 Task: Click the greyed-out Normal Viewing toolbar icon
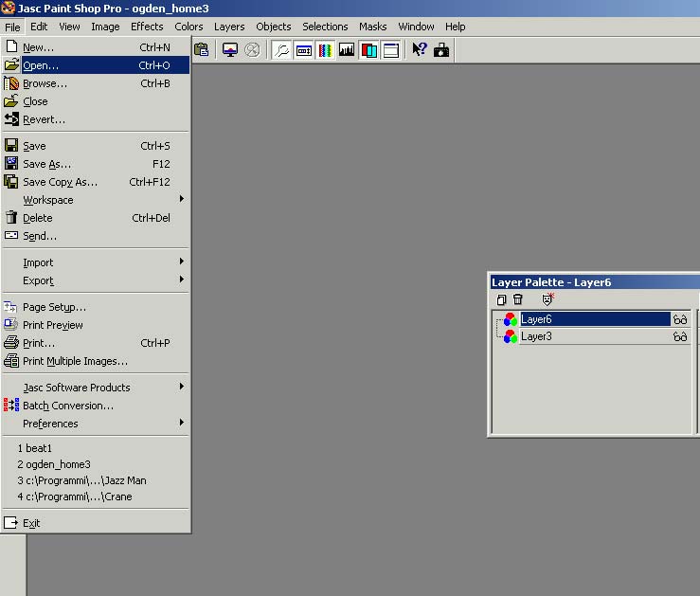(252, 49)
